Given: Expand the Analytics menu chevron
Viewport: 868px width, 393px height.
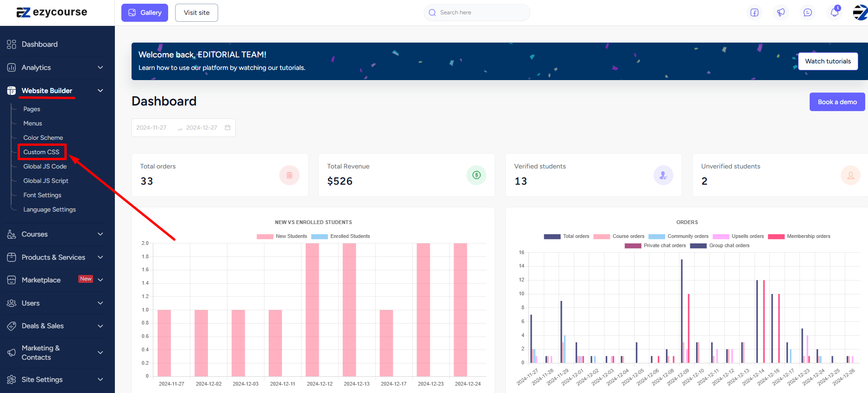Looking at the screenshot, I should (101, 68).
